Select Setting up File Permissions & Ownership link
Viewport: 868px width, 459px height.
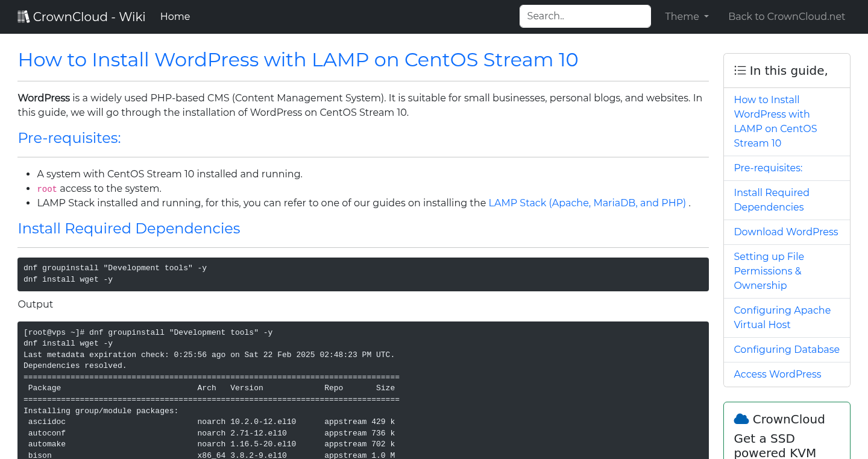(769, 271)
